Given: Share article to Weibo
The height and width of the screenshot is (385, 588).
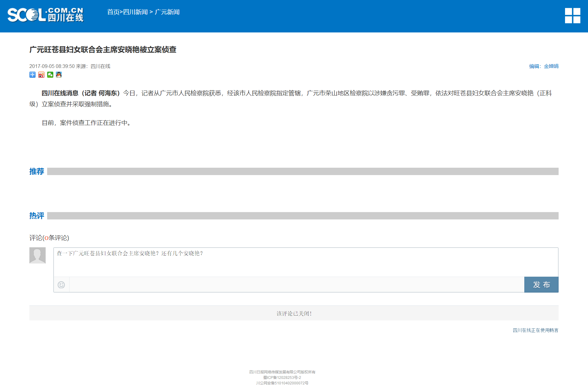Looking at the screenshot, I should [x=41, y=75].
